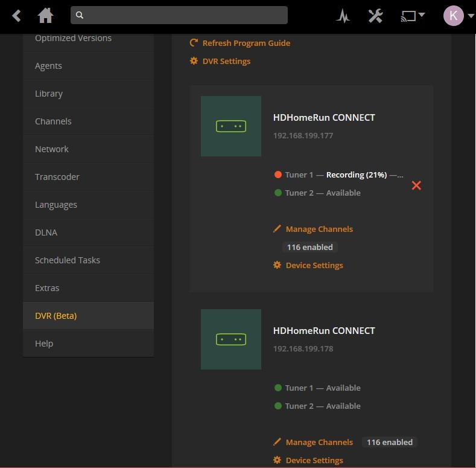Open the DVR Settings link
This screenshot has width=476, height=468.
pyautogui.click(x=226, y=62)
